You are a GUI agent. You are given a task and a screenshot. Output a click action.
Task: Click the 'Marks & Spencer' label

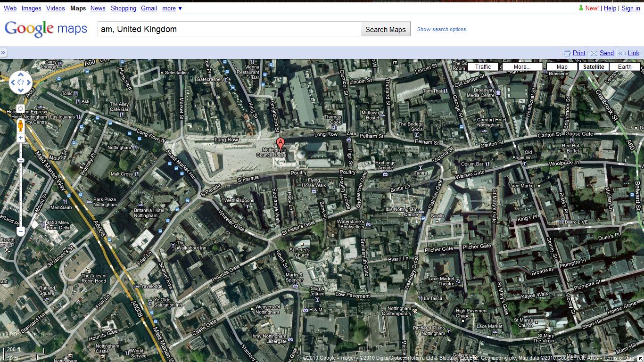(x=295, y=278)
